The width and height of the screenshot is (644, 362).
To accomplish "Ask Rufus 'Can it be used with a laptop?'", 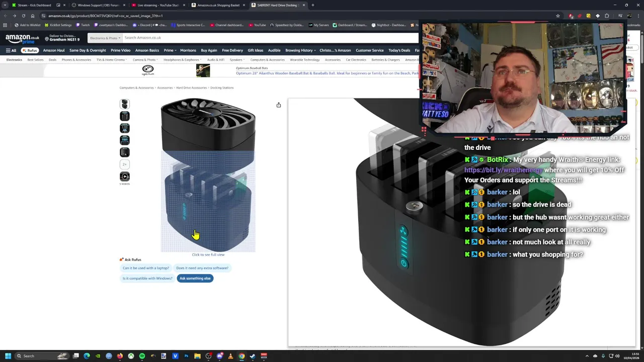I will (146, 268).
